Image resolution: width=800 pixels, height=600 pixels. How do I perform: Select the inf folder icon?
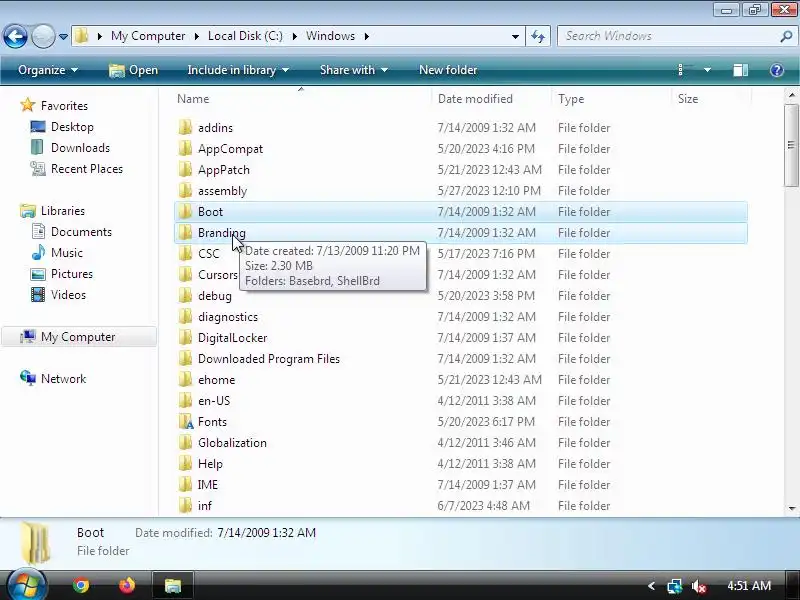coord(185,505)
